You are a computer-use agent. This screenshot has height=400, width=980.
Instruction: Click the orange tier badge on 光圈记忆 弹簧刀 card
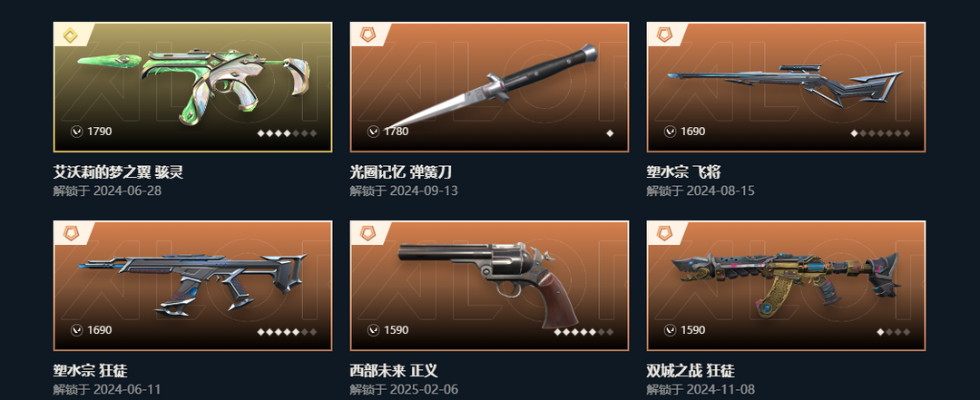coord(368,35)
